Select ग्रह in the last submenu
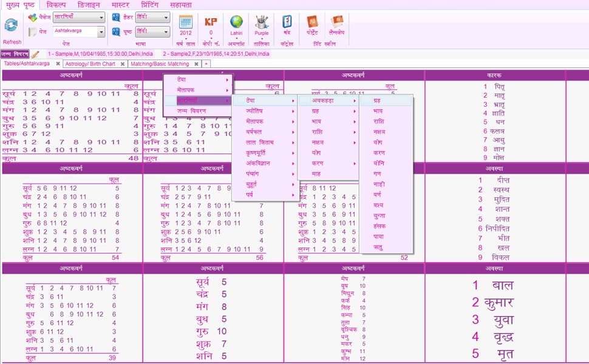589x364 pixels. [386, 101]
